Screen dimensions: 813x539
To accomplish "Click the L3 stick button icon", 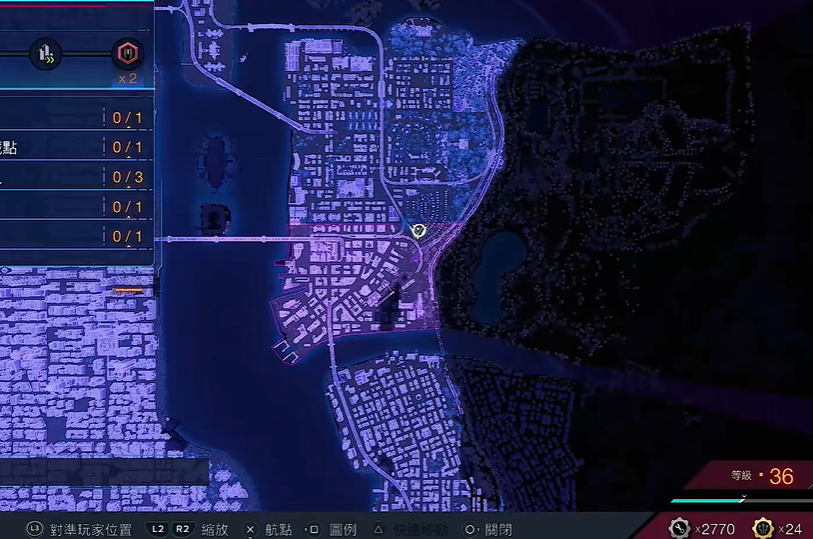I will point(35,529).
